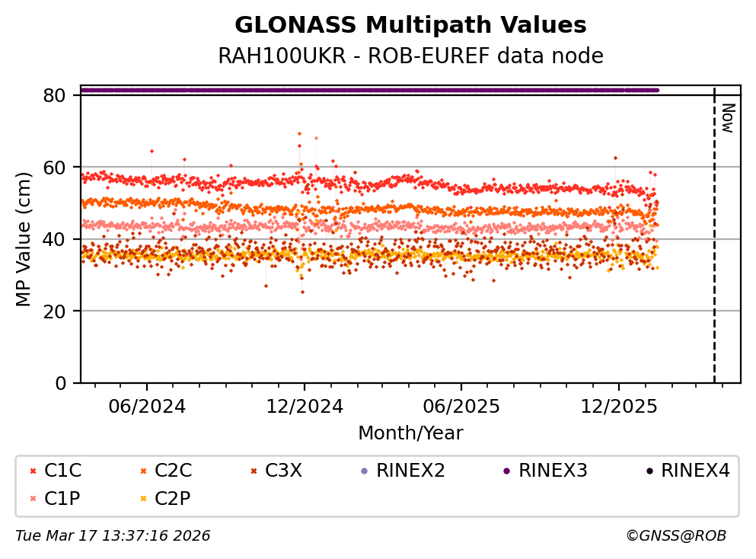Click the RAH100UKR station subtitle
Viewport: 756px width, 559px height.
[410, 56]
